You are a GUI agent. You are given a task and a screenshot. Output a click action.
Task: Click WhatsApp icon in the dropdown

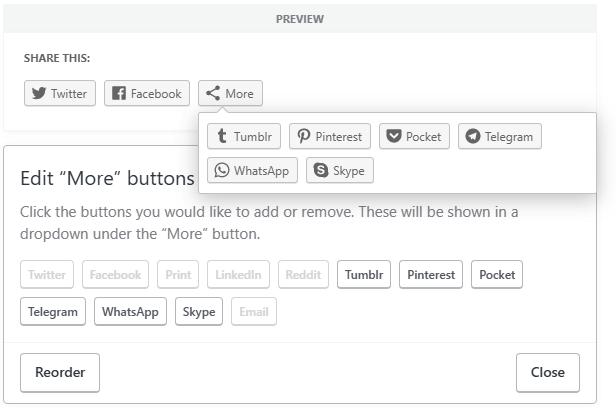tap(222, 171)
